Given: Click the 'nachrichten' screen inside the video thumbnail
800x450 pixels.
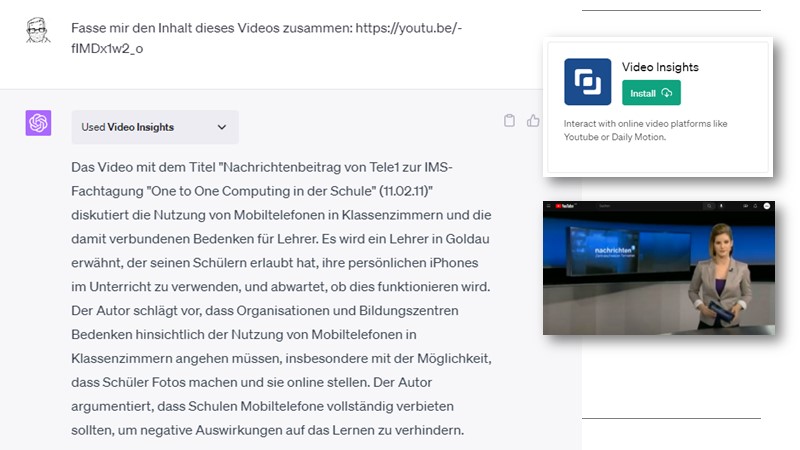Looking at the screenshot, I should coord(604,251).
